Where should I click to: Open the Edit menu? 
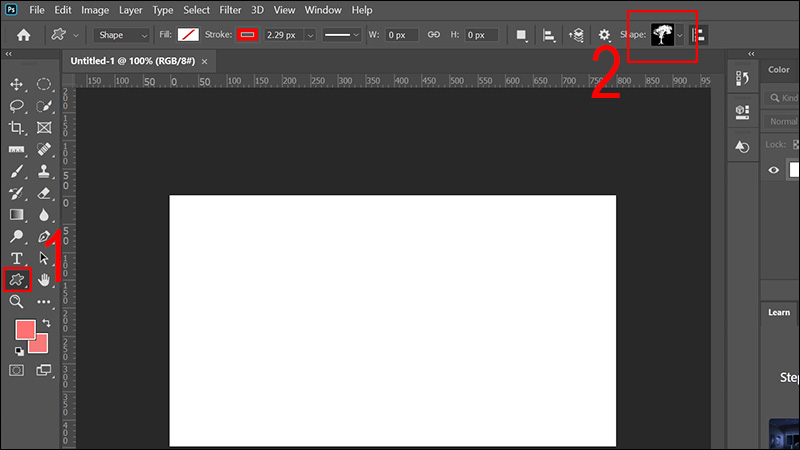pyautogui.click(x=63, y=10)
